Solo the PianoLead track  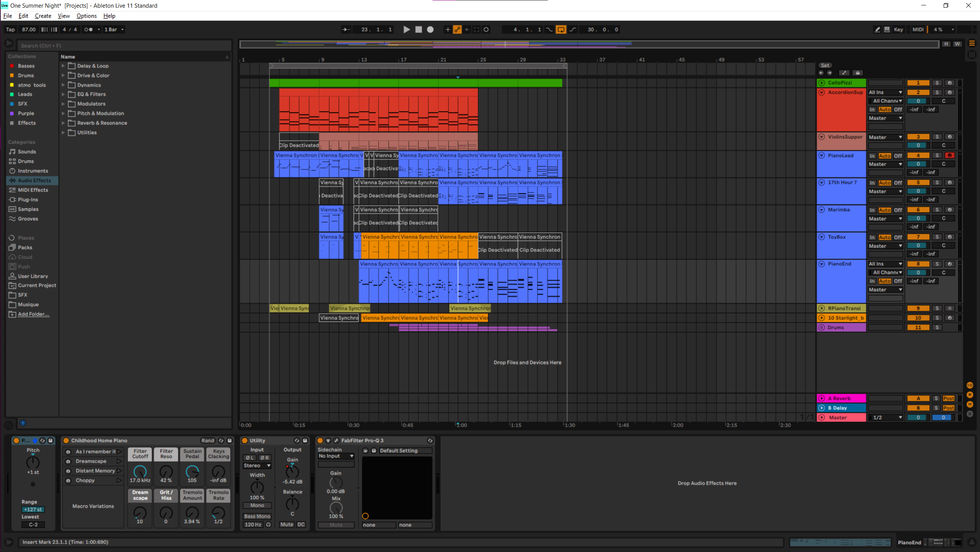click(937, 156)
